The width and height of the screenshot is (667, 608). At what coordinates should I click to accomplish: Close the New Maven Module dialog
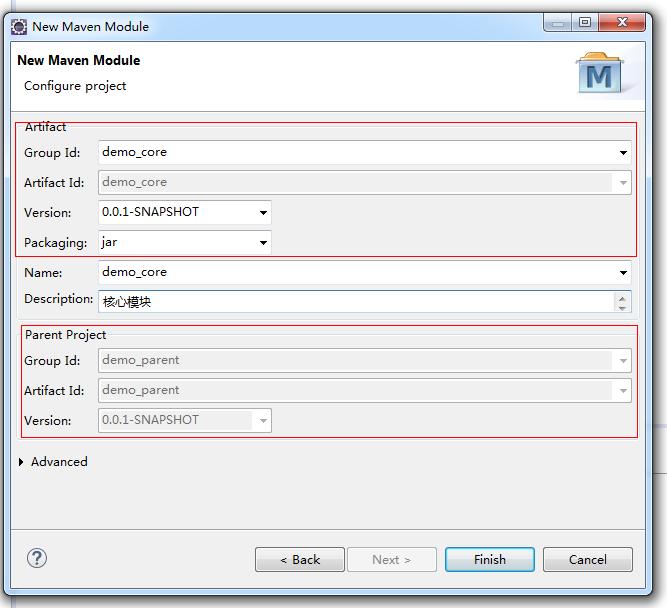622,23
